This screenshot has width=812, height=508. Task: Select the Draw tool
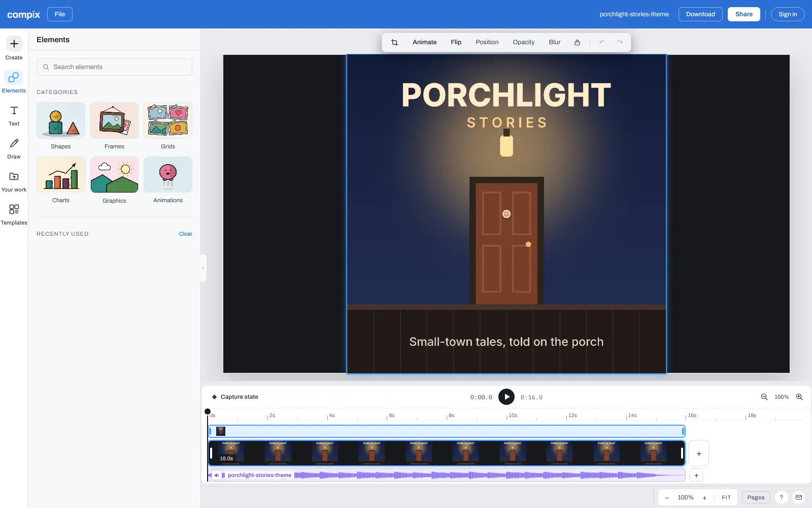coord(14,149)
